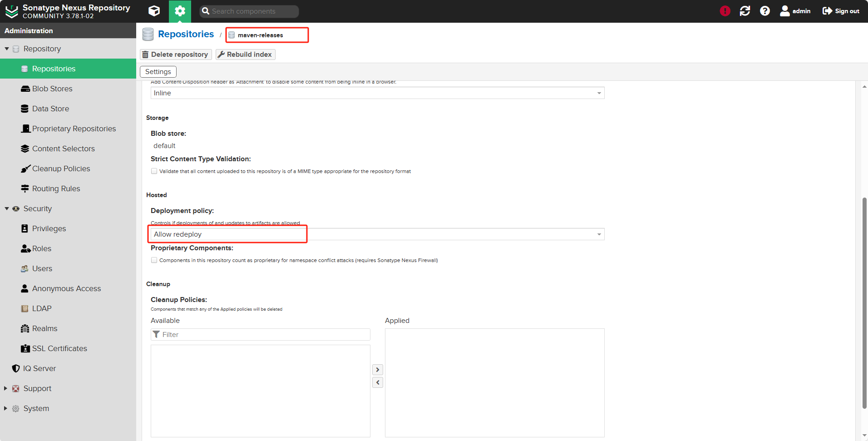Viewport: 868px width, 441px height.
Task: Click the Sign out link text
Action: pos(847,11)
